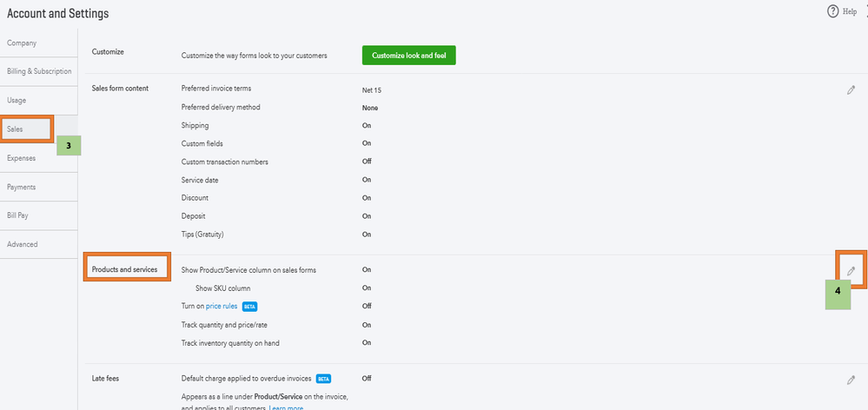Click the Custom transaction numbers setting row
Viewport: 868px width, 410px height.
(224, 162)
